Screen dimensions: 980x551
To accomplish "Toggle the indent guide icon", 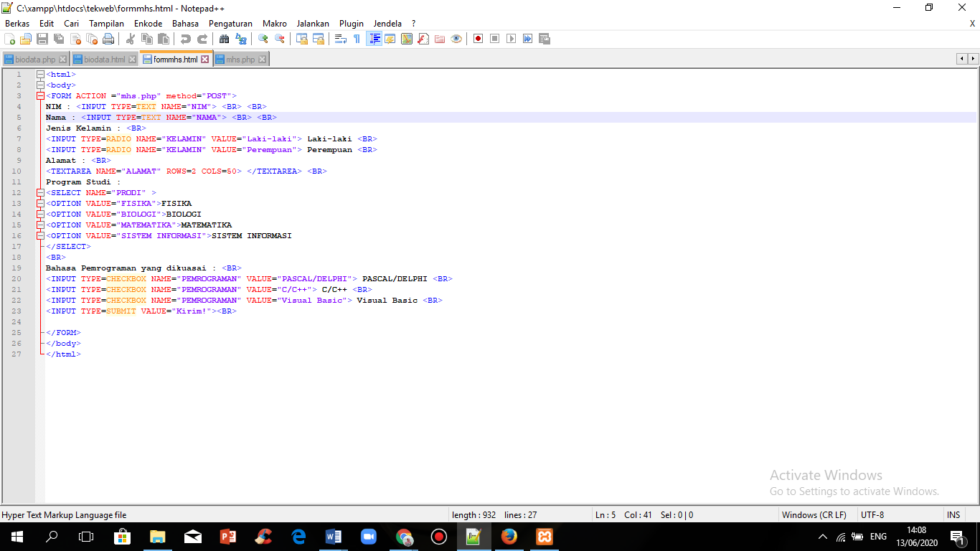I will (374, 39).
